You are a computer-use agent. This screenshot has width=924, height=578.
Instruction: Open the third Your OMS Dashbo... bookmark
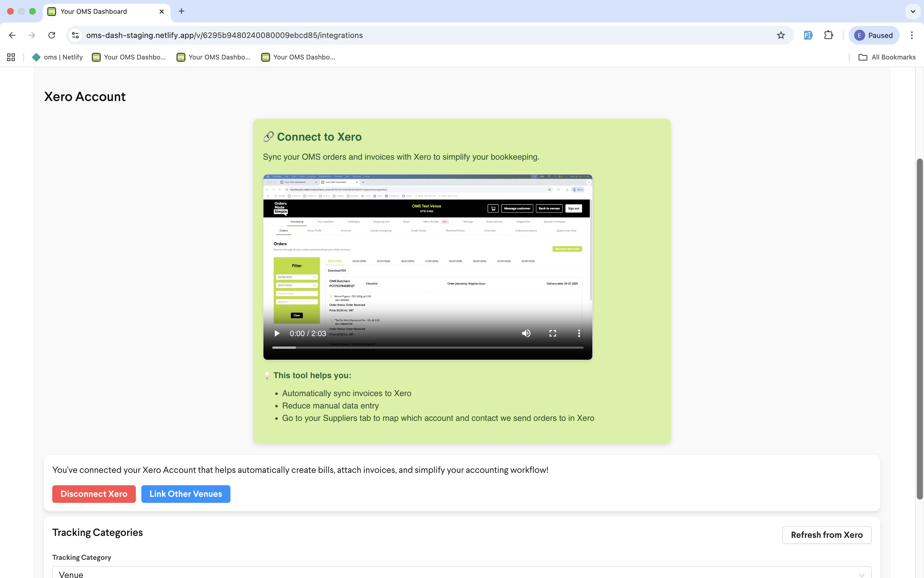point(298,57)
